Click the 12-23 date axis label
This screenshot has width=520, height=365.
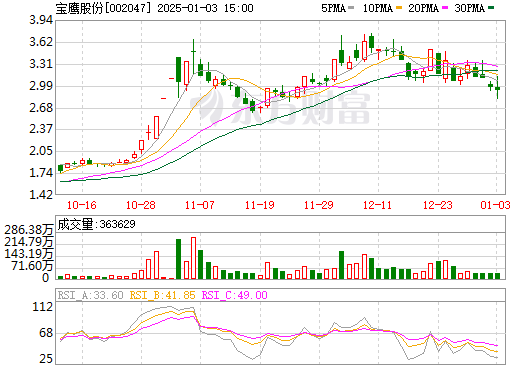click(438, 205)
